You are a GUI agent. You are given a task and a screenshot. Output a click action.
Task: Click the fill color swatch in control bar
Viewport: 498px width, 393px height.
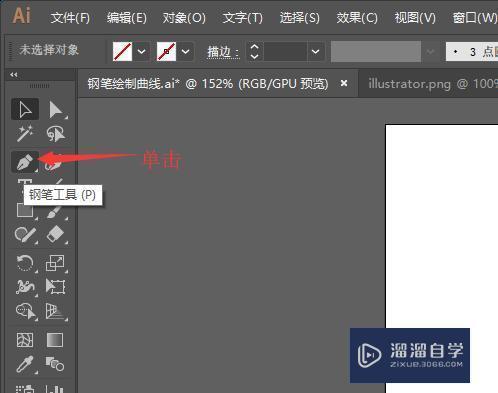coord(122,51)
